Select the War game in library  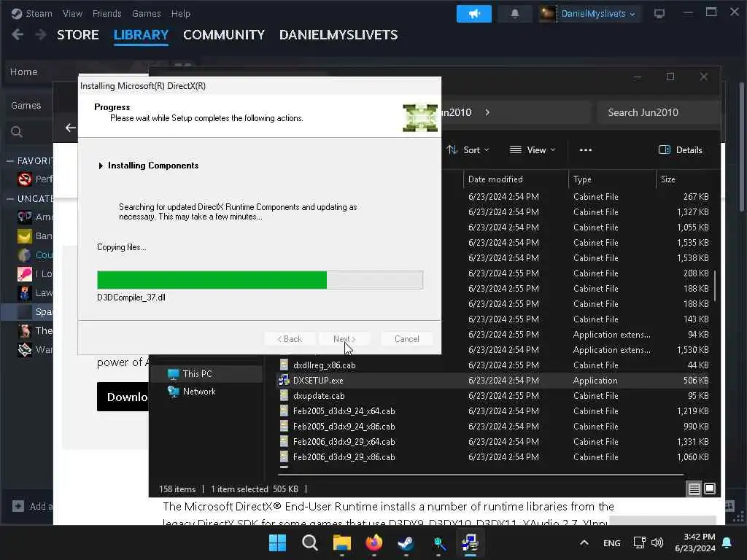[x=36, y=349]
